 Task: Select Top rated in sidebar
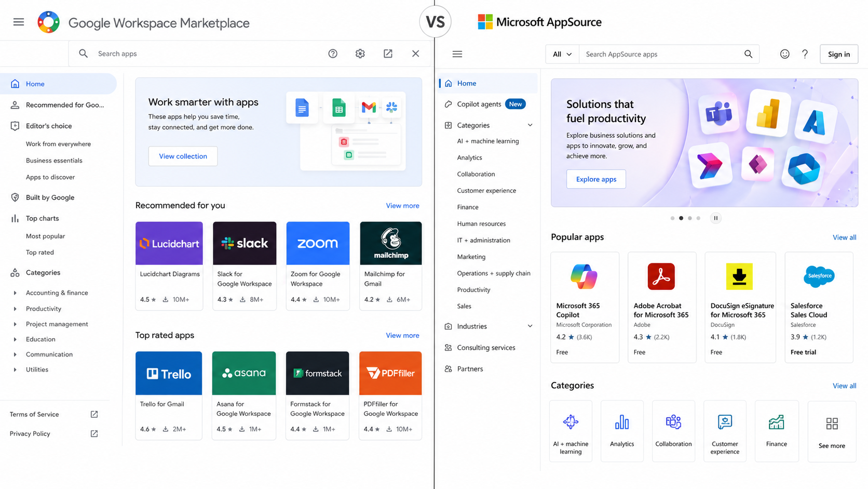point(40,253)
